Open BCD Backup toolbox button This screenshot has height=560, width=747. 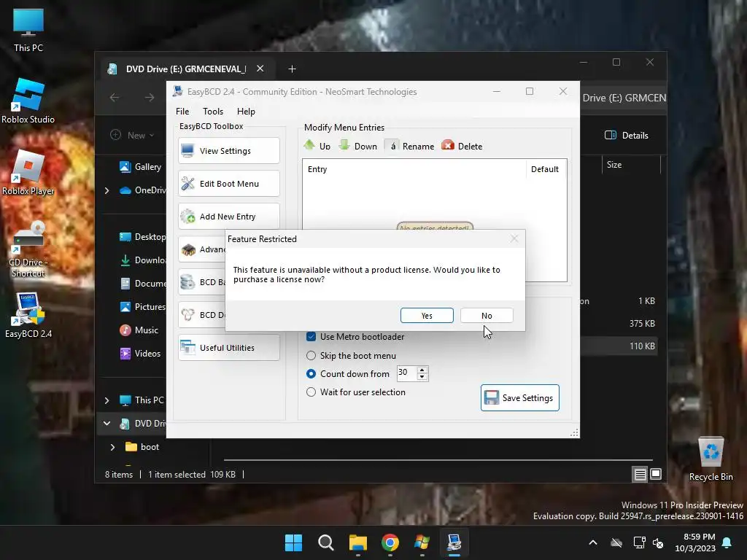click(202, 282)
